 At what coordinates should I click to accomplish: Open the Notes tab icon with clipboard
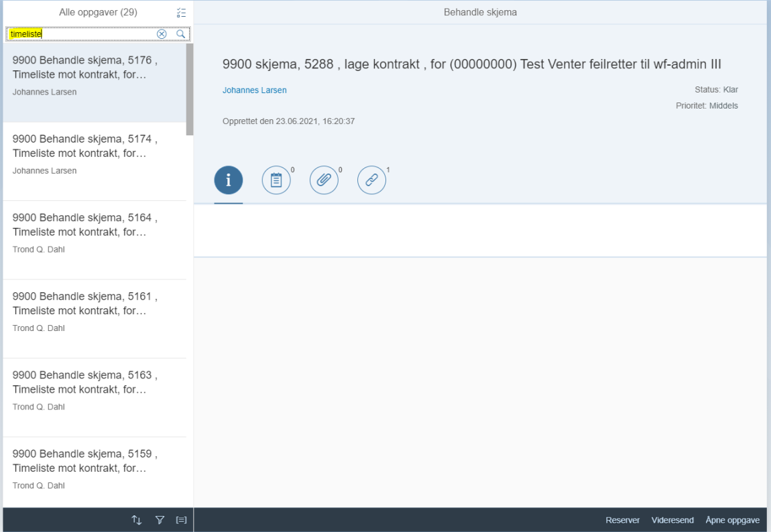point(276,180)
